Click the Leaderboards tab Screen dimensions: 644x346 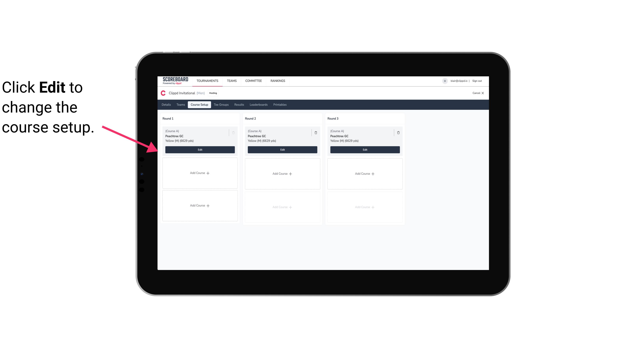coord(259,104)
